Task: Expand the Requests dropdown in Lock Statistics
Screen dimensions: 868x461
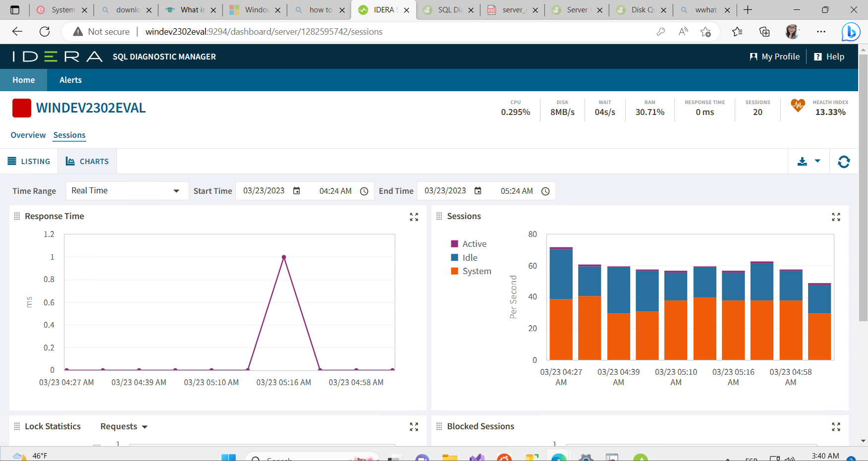Action: coord(124,427)
